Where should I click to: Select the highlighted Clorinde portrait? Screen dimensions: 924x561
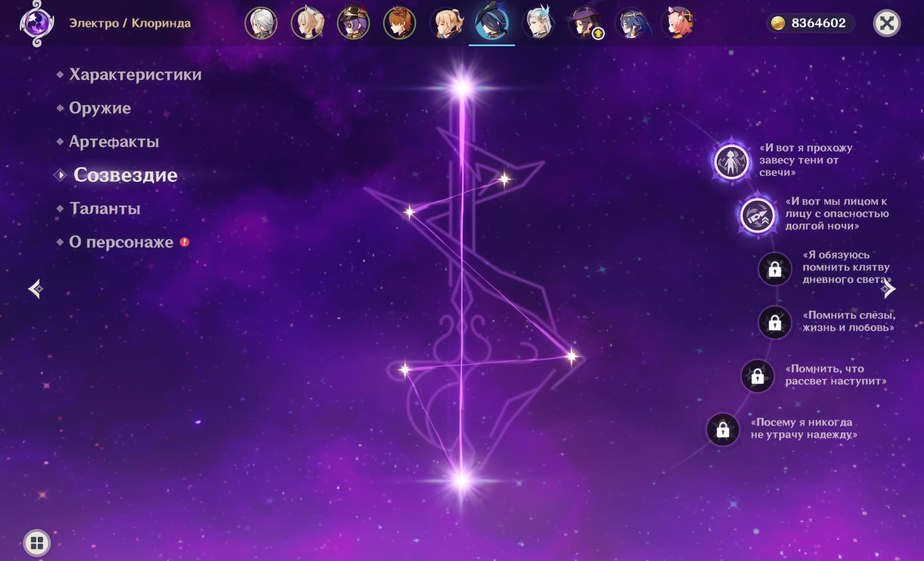coord(492,23)
